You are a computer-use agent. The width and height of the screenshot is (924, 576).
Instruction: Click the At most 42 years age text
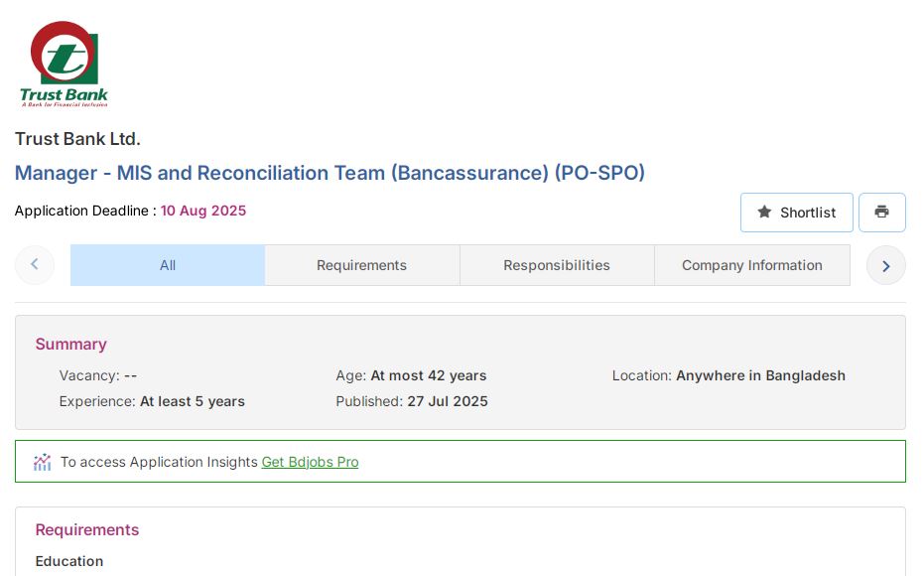point(428,375)
